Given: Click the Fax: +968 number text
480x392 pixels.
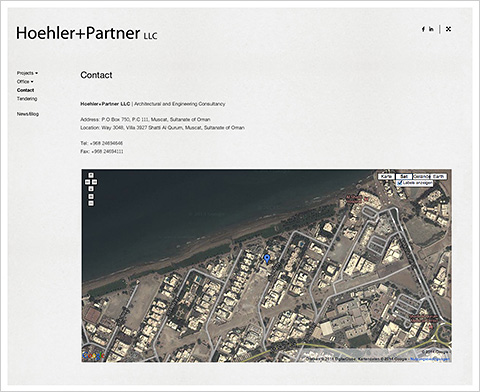Looking at the screenshot, I should (x=102, y=151).
